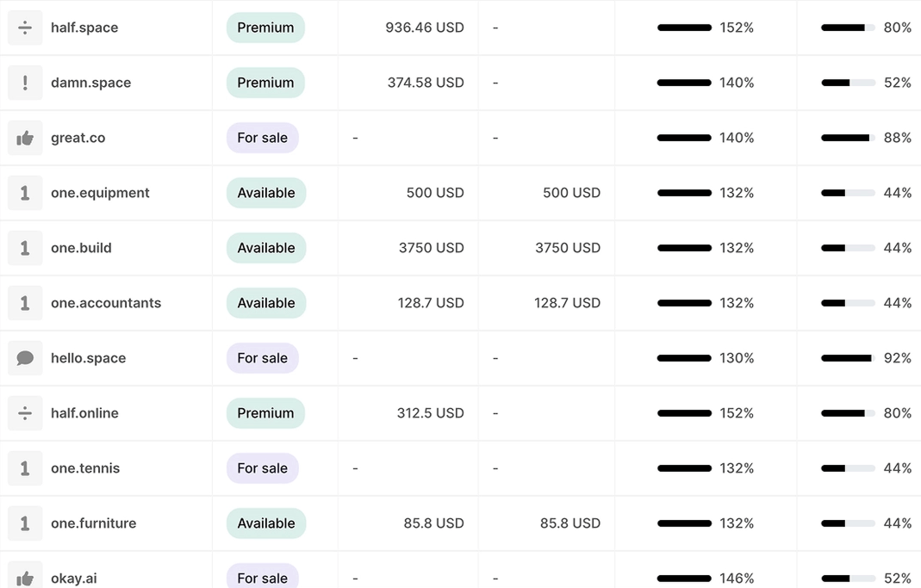Toggle the For sale badge on one.tennis

coord(262,467)
